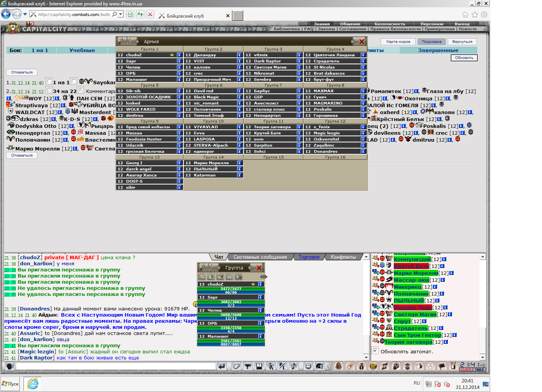
Task: Click the left-right arrows in Группа panel toolbar
Action: (263, 276)
